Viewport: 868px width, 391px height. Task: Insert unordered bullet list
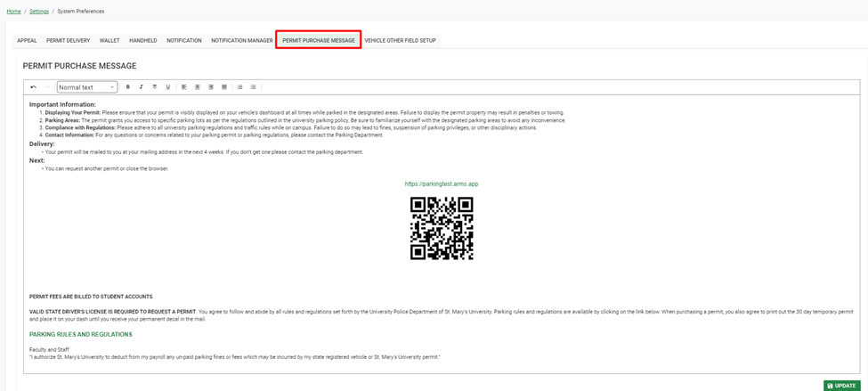tap(253, 87)
